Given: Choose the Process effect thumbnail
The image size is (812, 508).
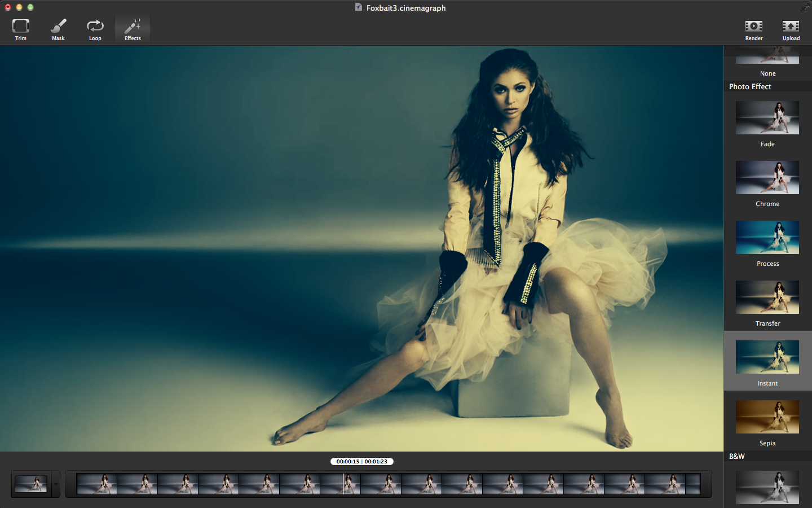Looking at the screenshot, I should tap(767, 238).
